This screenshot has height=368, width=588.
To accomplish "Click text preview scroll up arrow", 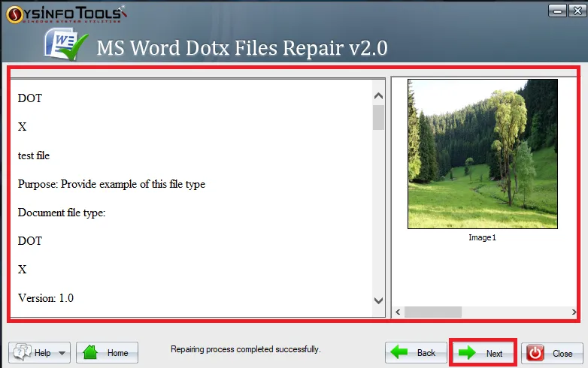I will pyautogui.click(x=378, y=96).
